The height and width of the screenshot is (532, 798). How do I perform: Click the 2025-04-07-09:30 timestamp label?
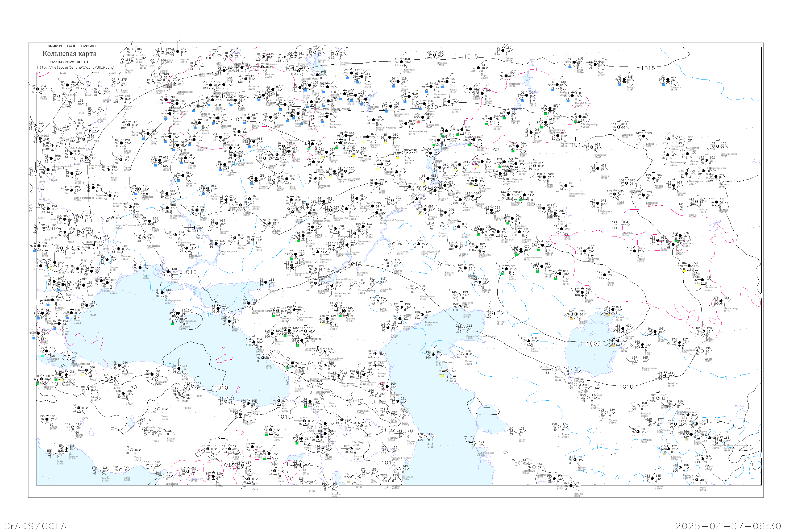pos(728,526)
